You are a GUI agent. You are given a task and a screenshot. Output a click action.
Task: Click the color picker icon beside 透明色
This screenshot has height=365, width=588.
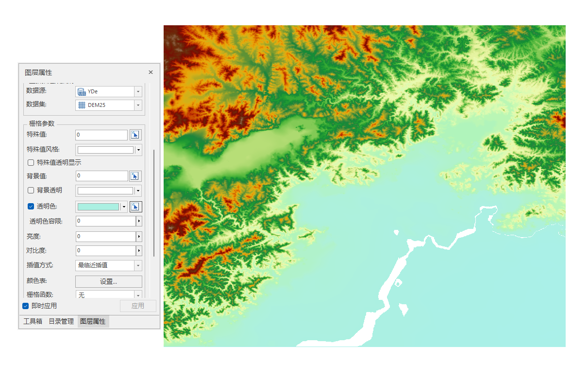[x=135, y=207]
